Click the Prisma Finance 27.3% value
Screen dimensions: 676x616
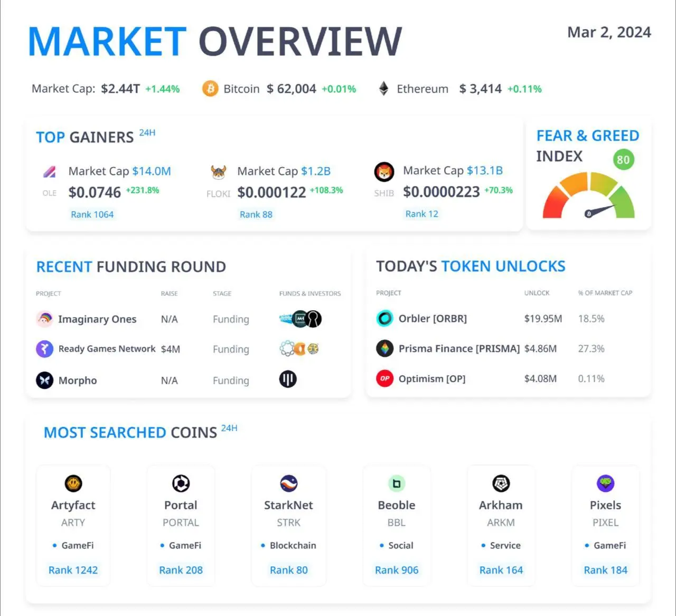coord(591,349)
